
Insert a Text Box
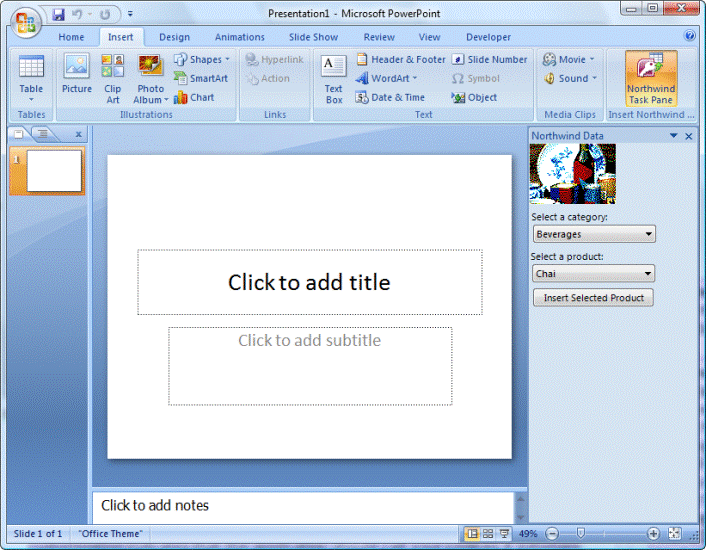334,79
